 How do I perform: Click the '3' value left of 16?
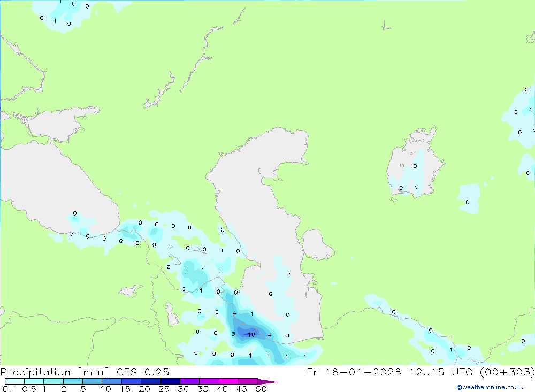pos(233,334)
